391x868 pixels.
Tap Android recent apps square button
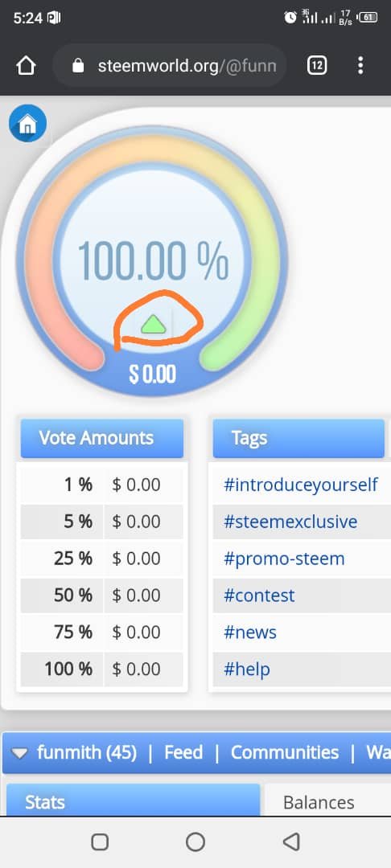coord(100,842)
